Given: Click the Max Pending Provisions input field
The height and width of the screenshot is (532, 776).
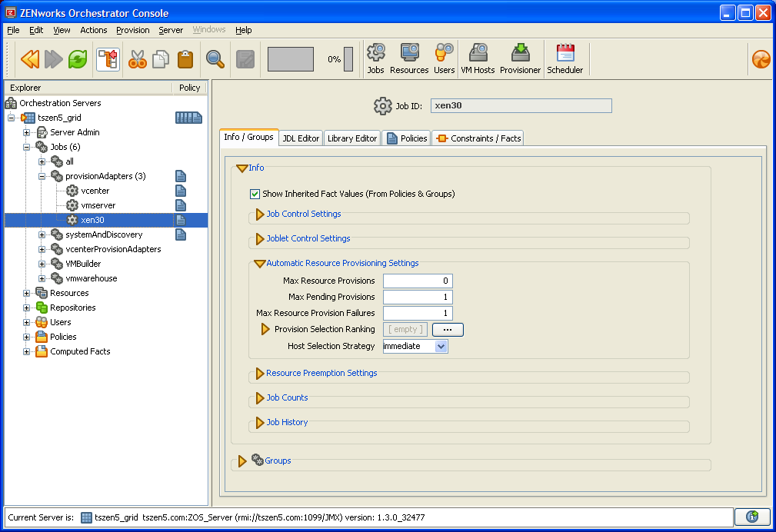Looking at the screenshot, I should (x=418, y=297).
